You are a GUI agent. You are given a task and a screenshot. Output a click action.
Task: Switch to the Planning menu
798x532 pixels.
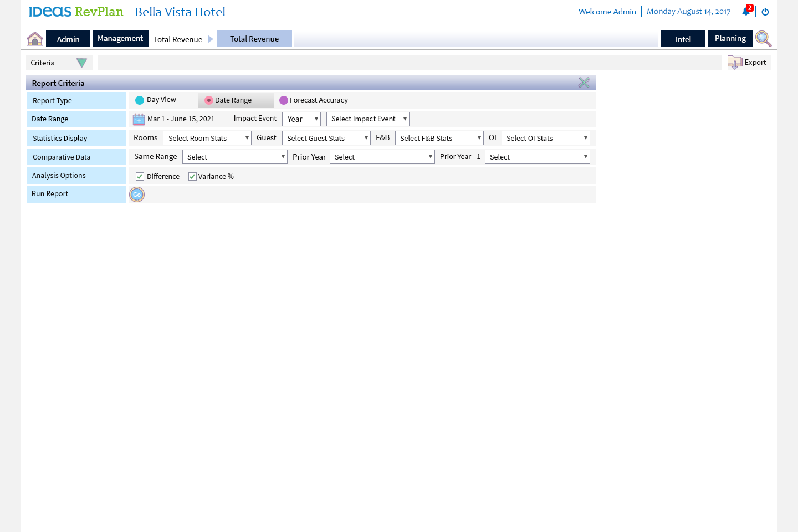730,39
